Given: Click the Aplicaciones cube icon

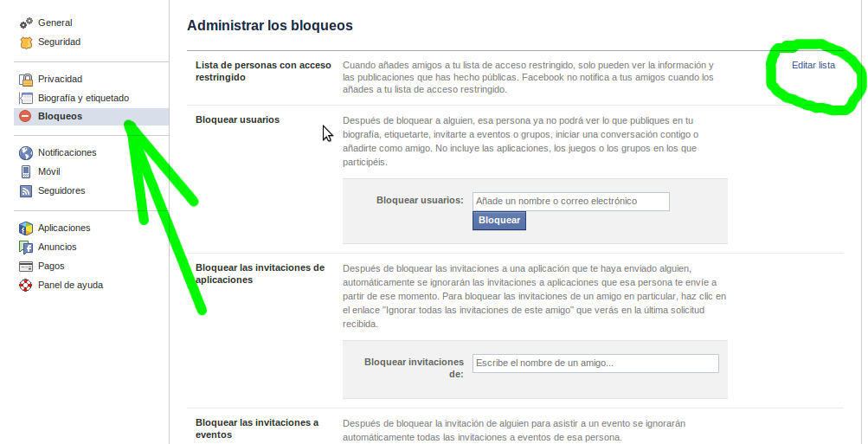Looking at the screenshot, I should point(26,228).
